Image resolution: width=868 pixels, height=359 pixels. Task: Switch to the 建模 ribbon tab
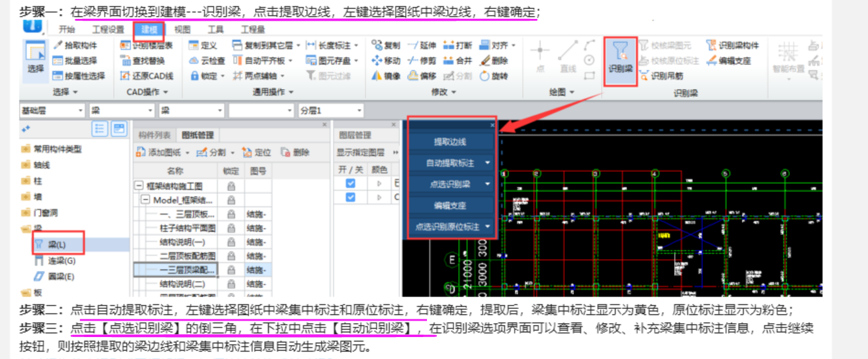click(x=149, y=29)
